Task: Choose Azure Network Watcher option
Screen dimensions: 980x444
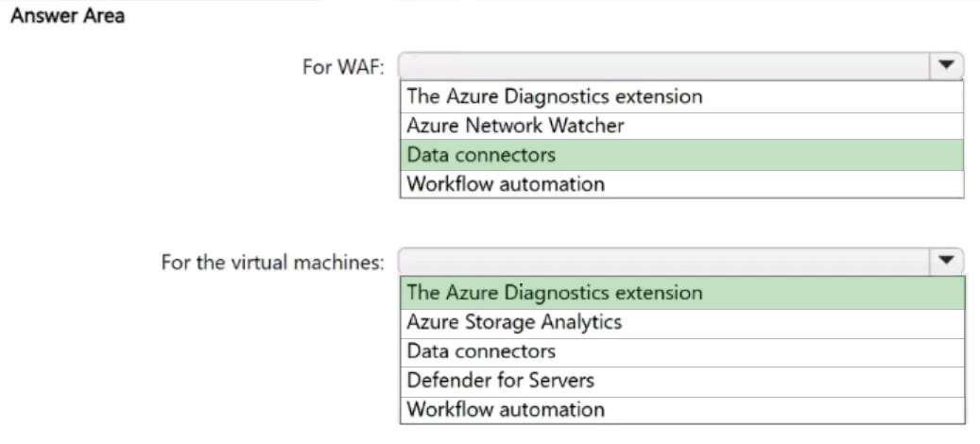Action: tap(515, 125)
